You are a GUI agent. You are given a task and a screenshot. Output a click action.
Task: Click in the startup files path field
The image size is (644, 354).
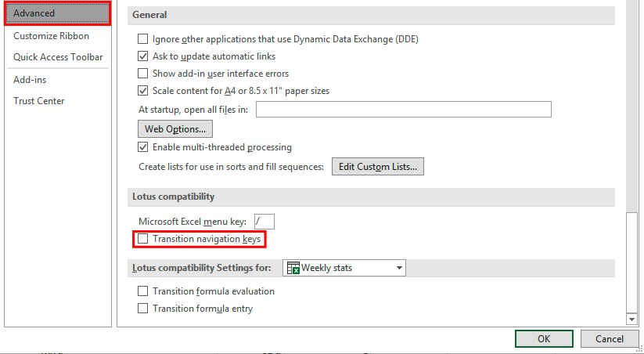[x=403, y=110]
